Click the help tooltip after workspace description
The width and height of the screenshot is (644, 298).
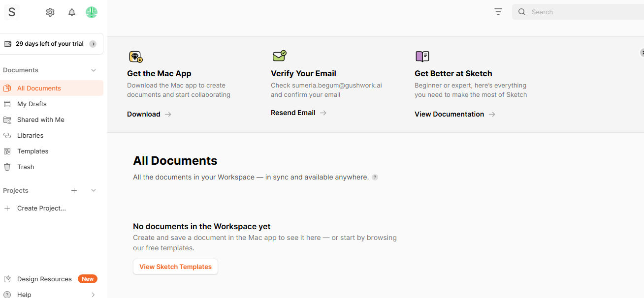pyautogui.click(x=375, y=178)
